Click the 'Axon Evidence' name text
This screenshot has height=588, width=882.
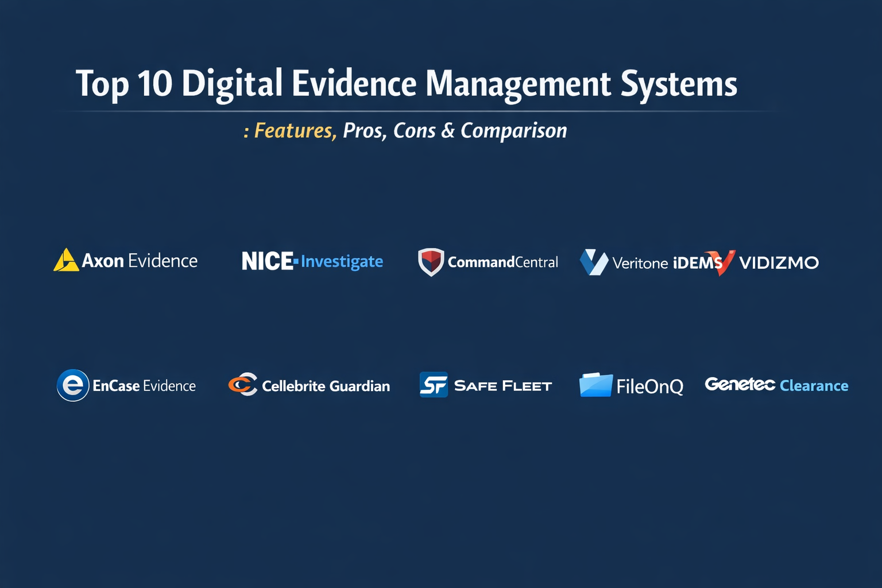pos(140,261)
